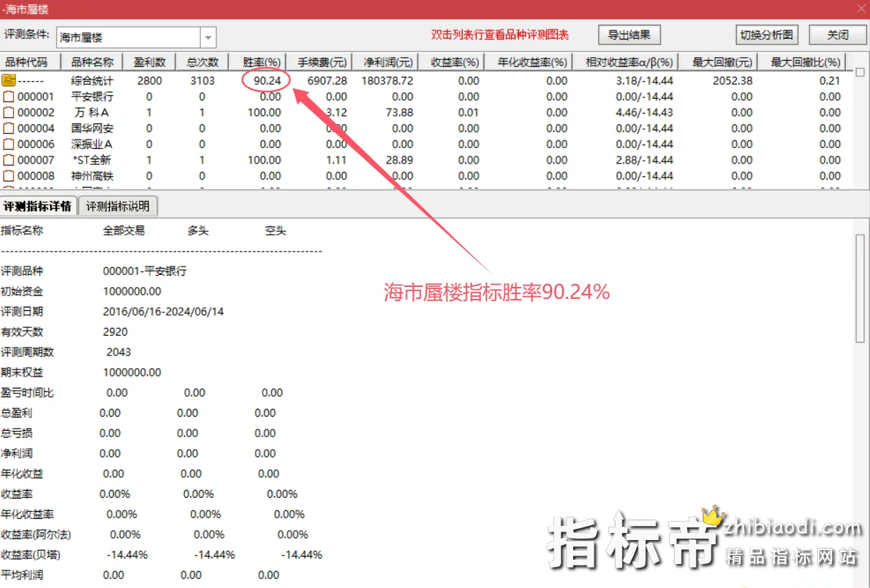Click the document icon beside 000008
Screen dimensions: 870x588
click(x=8, y=176)
